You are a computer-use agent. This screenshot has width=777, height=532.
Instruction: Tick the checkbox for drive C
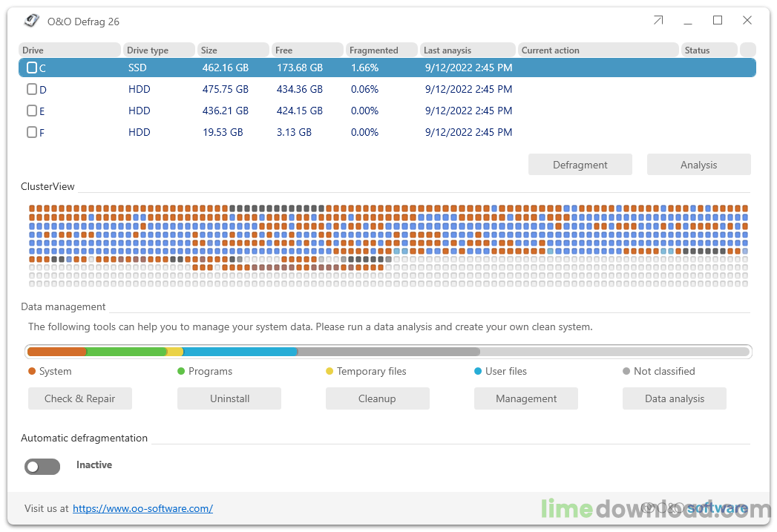[32, 68]
